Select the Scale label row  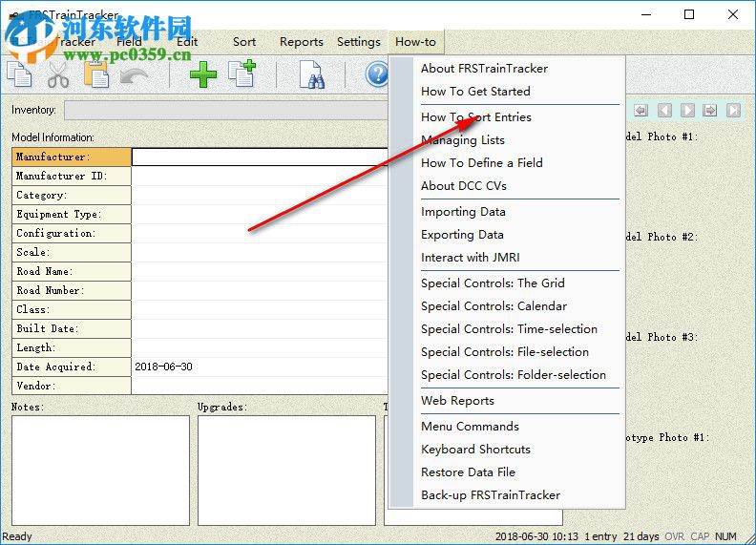tap(72, 252)
